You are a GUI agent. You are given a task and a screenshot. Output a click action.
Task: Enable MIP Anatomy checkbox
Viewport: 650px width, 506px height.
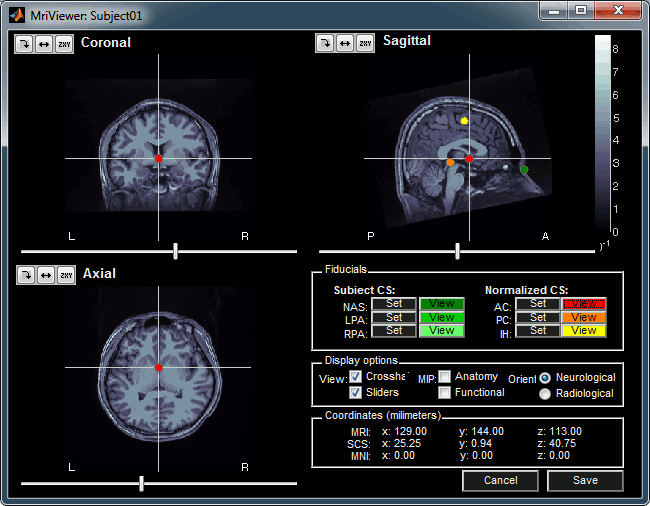click(x=444, y=377)
